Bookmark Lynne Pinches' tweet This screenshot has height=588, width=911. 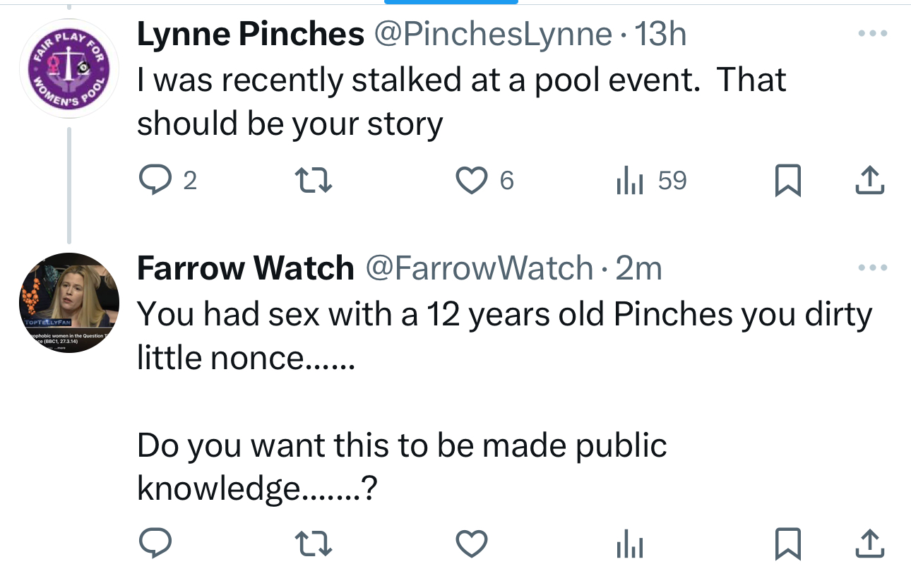click(x=786, y=181)
